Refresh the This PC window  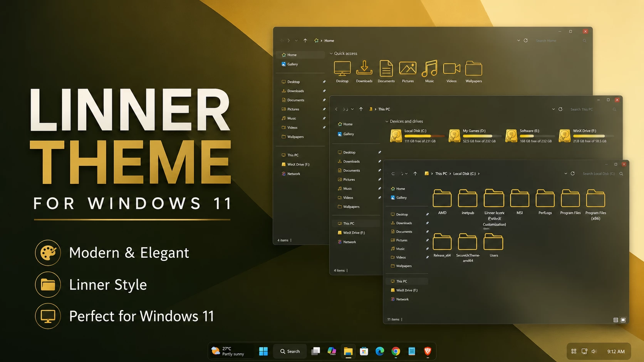560,109
